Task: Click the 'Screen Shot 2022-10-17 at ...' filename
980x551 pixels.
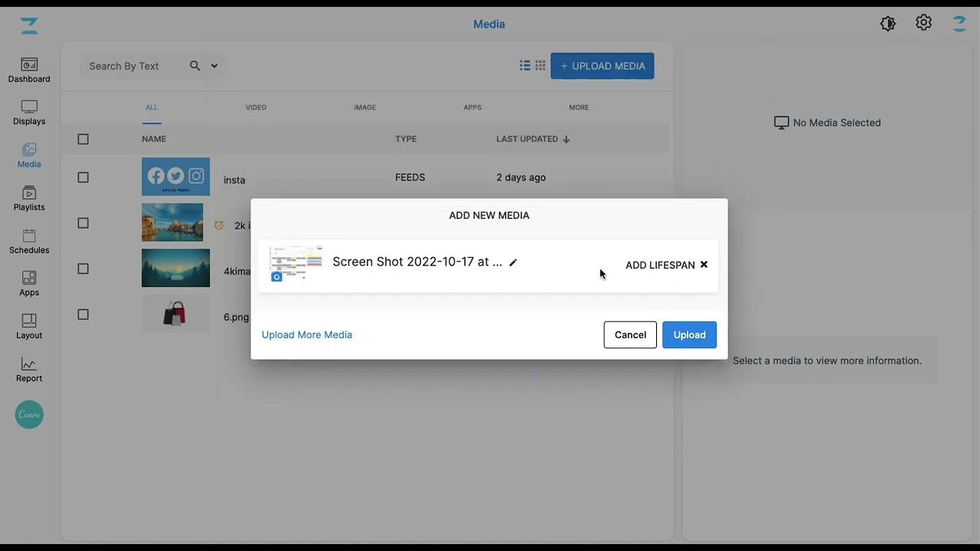Action: 417,262
